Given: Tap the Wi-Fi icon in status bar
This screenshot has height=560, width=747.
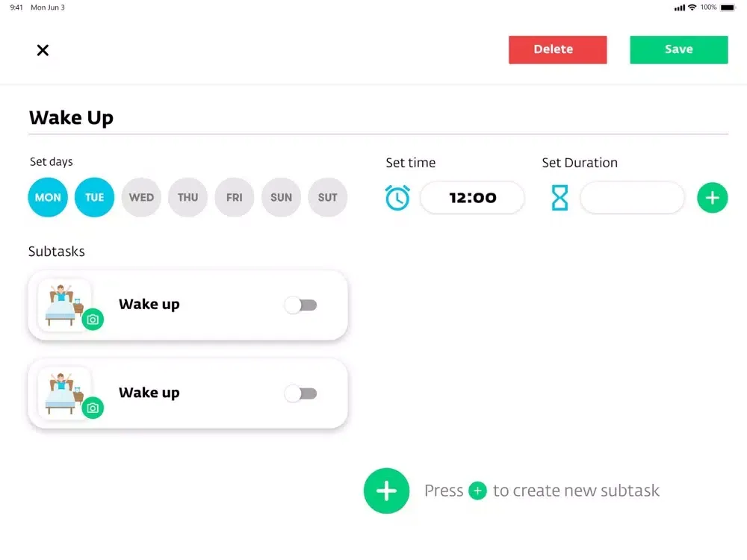Looking at the screenshot, I should tap(692, 7).
